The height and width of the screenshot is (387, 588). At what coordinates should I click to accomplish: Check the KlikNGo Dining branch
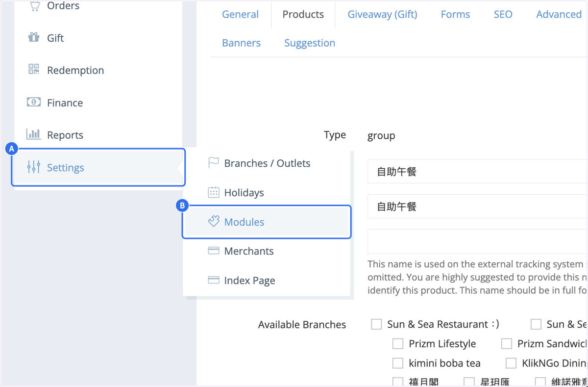pyautogui.click(x=511, y=363)
